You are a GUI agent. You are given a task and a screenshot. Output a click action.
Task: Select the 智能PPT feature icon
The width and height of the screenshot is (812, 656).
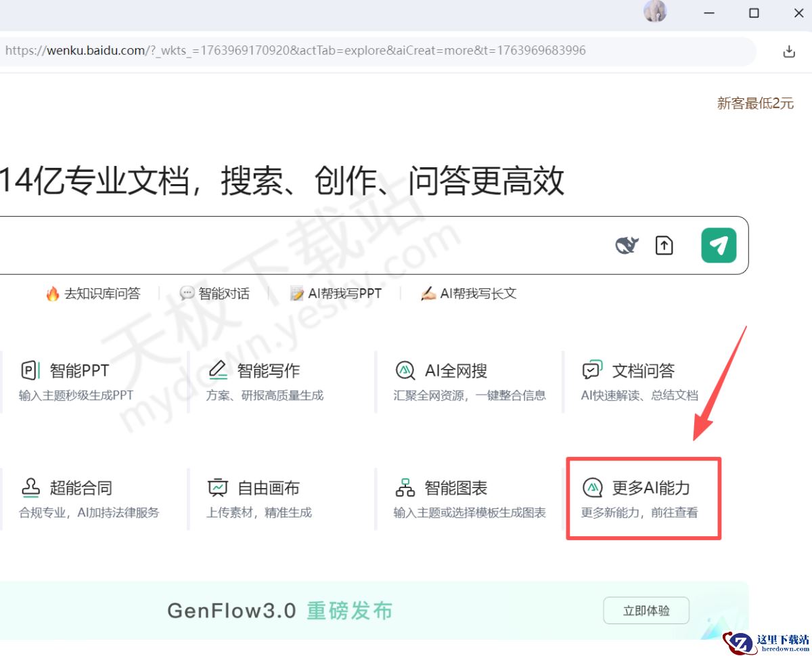click(30, 370)
